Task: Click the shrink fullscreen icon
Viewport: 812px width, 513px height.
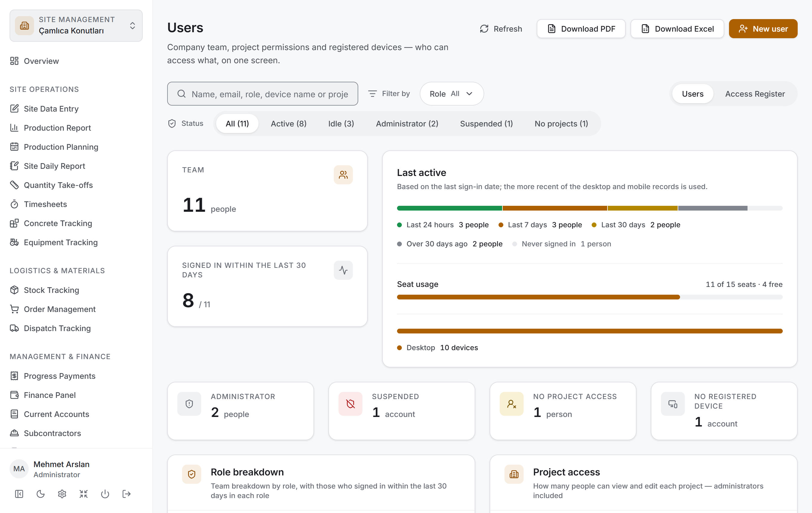Action: click(x=84, y=494)
